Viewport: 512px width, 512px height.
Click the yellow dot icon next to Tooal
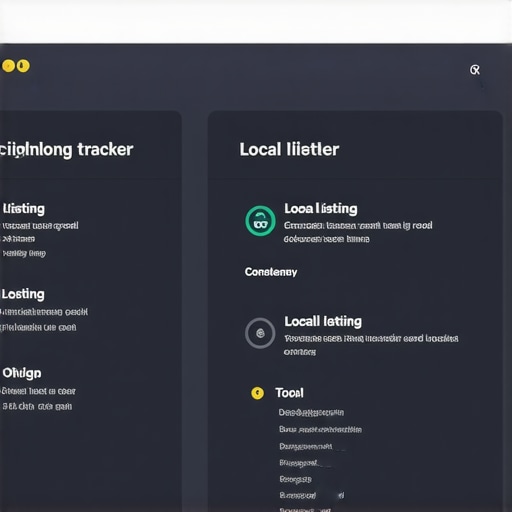pyautogui.click(x=257, y=393)
